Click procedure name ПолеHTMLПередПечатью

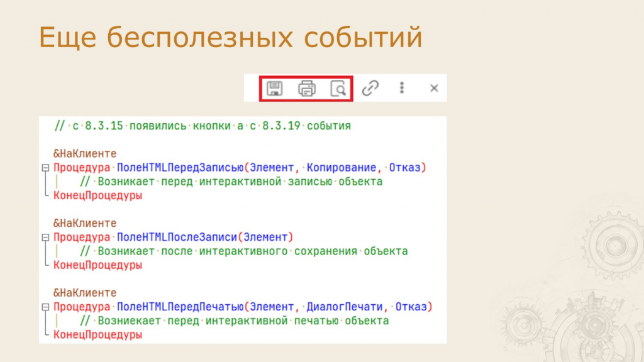tap(180, 307)
